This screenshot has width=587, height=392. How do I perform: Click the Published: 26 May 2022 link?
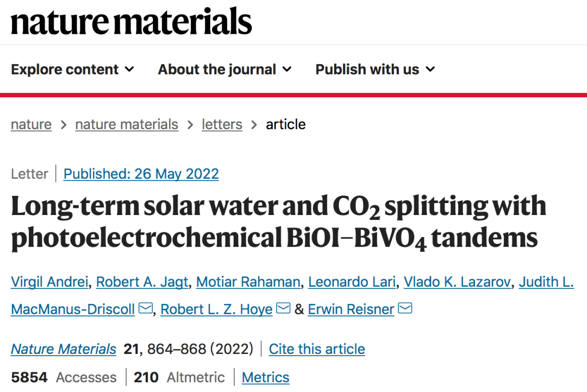(x=141, y=174)
